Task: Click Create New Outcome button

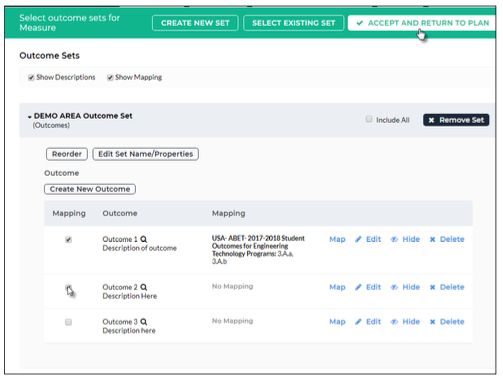Action: (90, 189)
